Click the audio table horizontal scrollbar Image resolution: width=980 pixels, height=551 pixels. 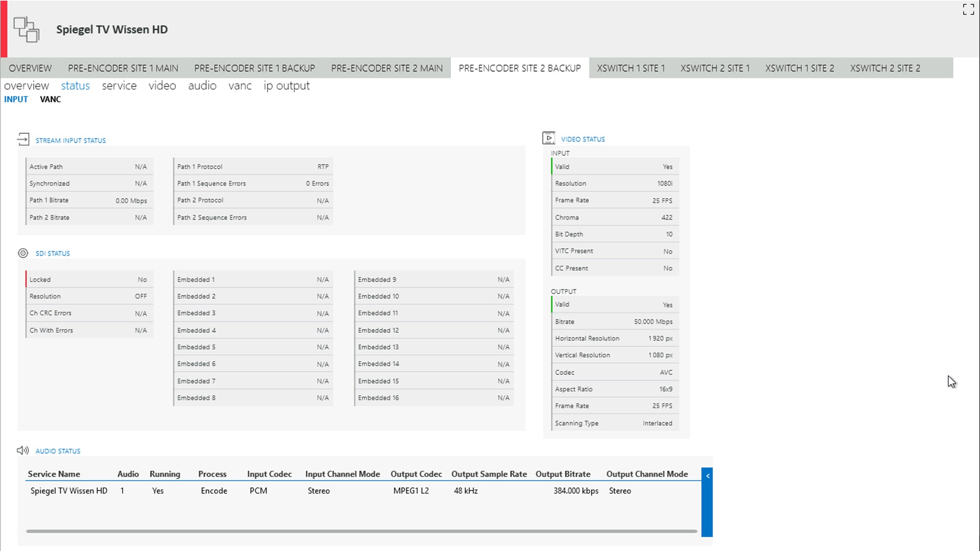[361, 531]
